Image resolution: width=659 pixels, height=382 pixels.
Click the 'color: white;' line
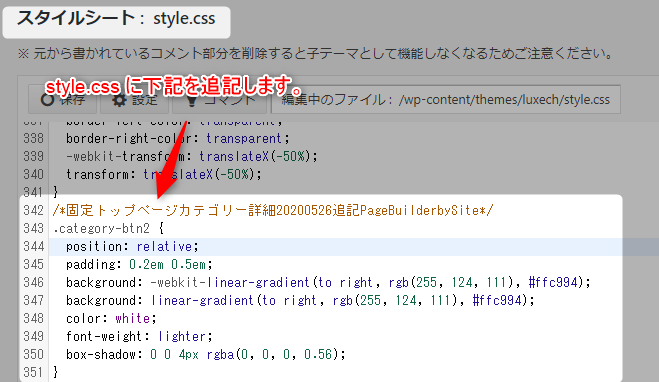pyautogui.click(x=111, y=319)
